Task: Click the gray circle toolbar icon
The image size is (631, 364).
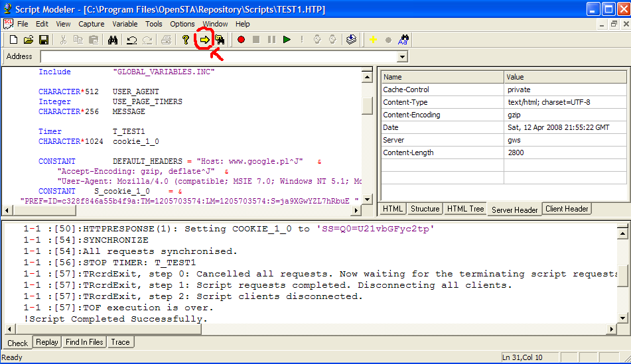Action: click(x=388, y=40)
